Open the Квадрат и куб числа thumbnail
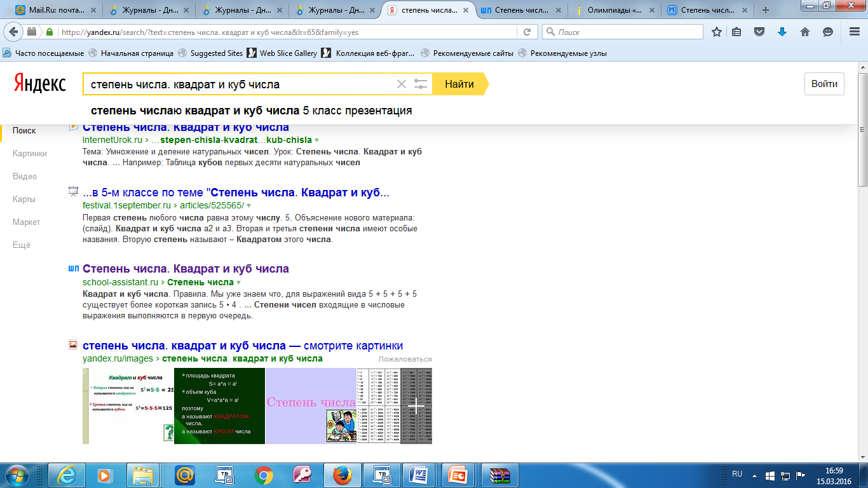Image resolution: width=868 pixels, height=488 pixels. (128, 406)
